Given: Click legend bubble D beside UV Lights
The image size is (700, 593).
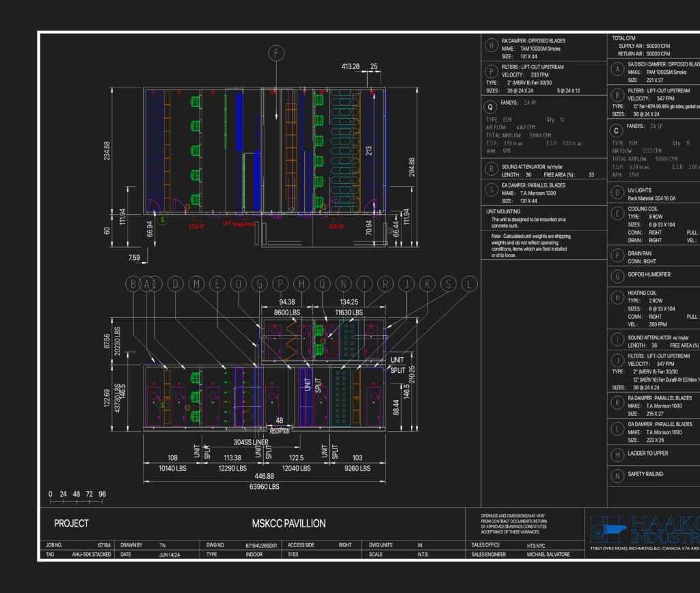Looking at the screenshot, I should click(617, 192).
